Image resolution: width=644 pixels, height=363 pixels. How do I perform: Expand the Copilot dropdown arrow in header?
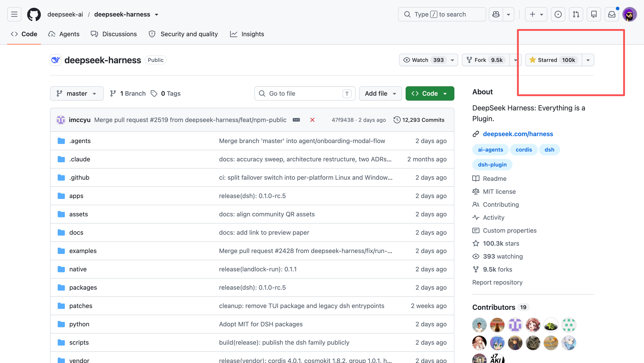[x=508, y=14]
